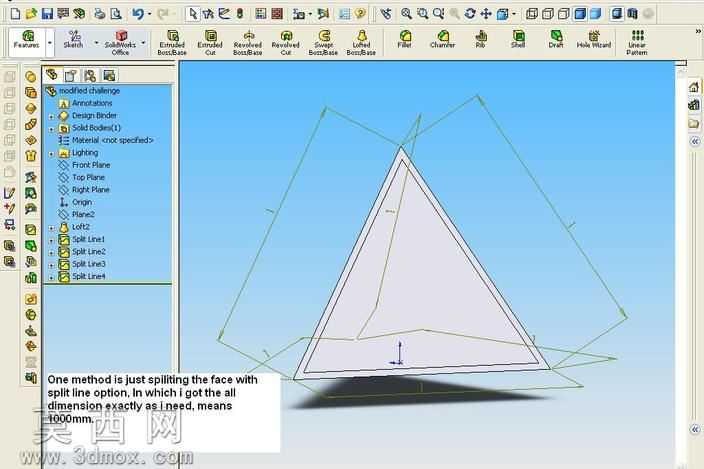Click the Help question mark icon
This screenshot has height=469, width=704.
[360, 14]
